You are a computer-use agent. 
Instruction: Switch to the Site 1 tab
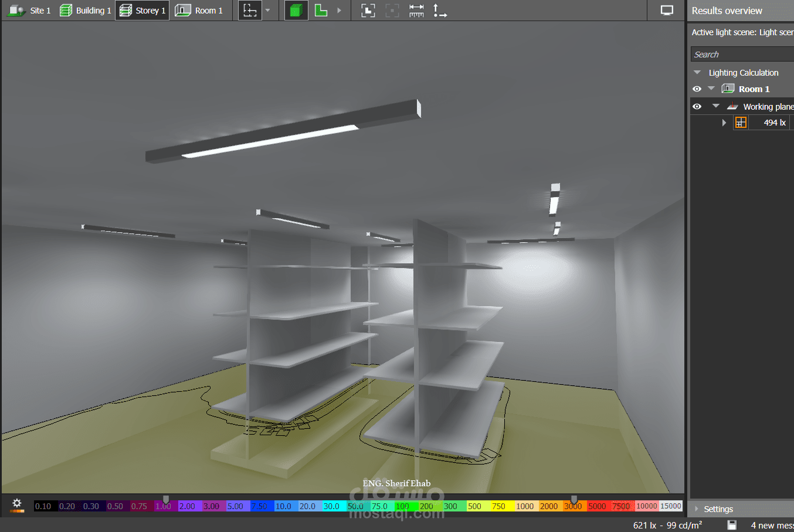click(x=29, y=11)
